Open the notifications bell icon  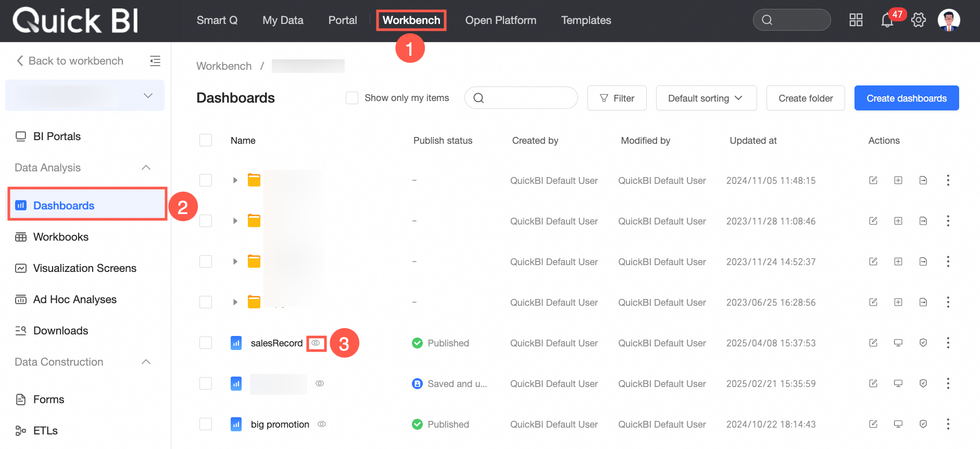click(887, 20)
